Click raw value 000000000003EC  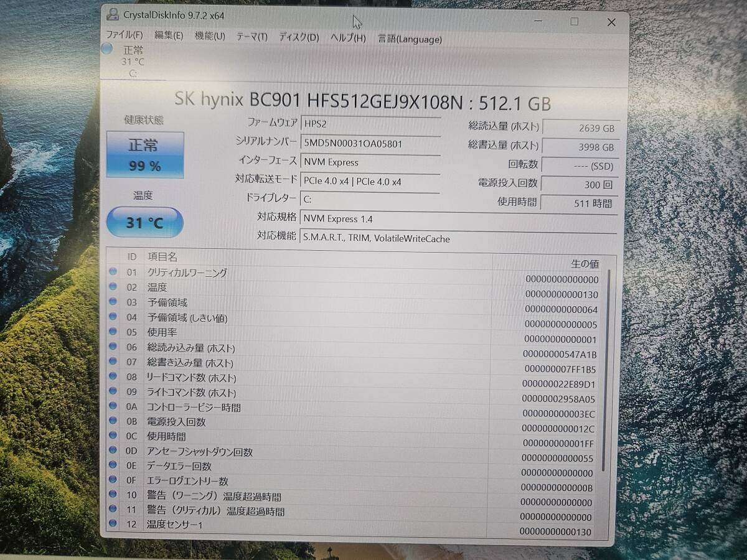point(558,414)
